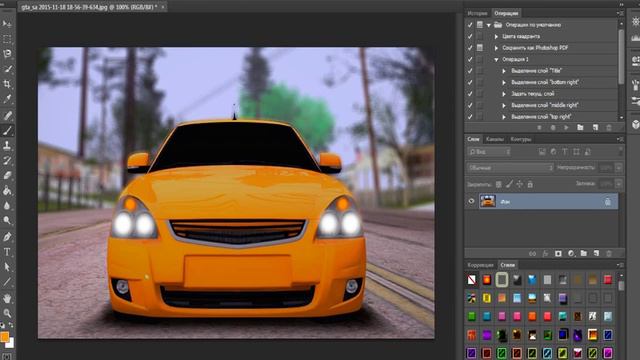Select the Paint Bucket tool
The width and height of the screenshot is (640, 360).
pyautogui.click(x=7, y=191)
